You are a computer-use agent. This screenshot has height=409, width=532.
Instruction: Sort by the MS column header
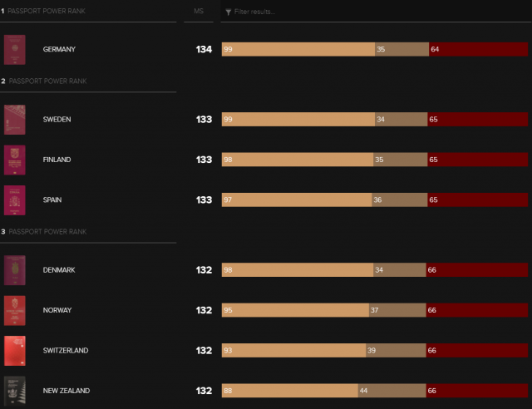click(198, 12)
